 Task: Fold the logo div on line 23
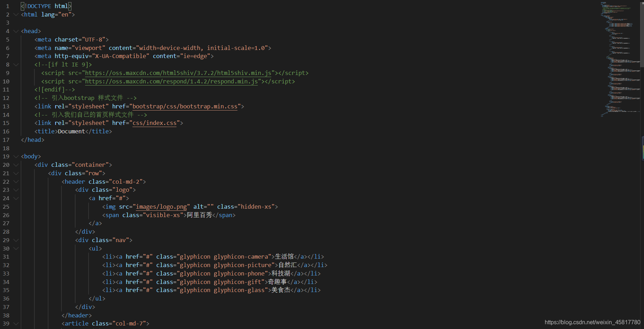point(16,190)
